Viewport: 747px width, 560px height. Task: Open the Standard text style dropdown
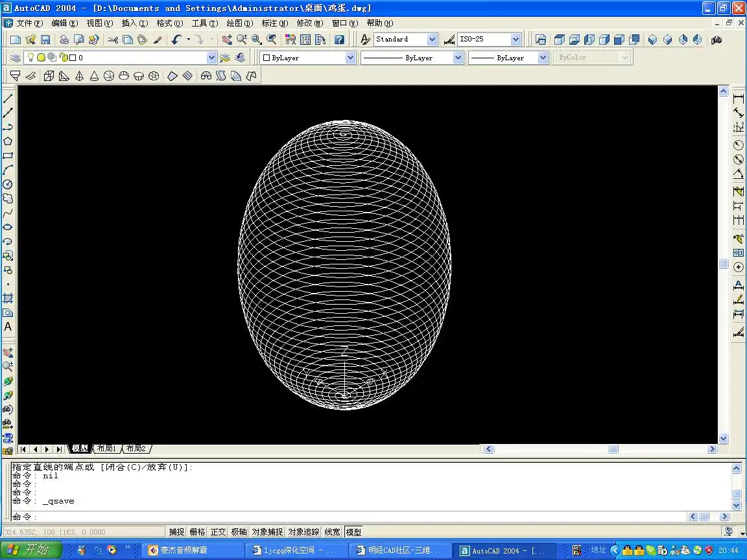coord(432,40)
